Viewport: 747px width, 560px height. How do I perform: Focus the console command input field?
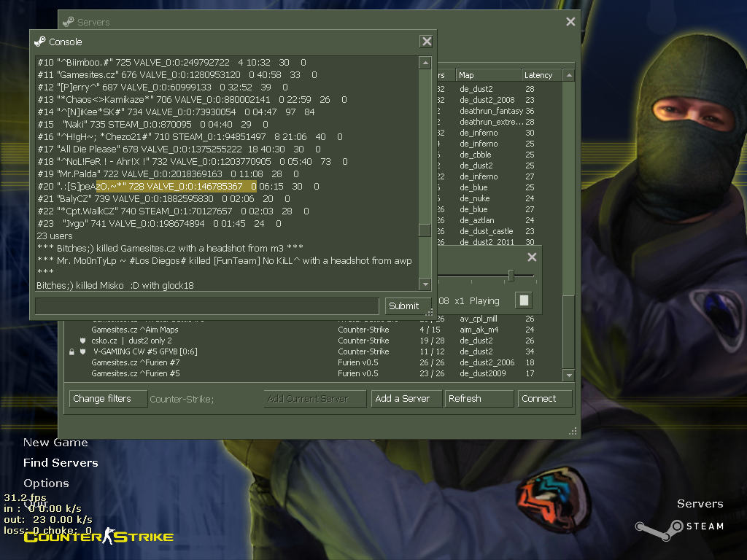click(x=206, y=306)
